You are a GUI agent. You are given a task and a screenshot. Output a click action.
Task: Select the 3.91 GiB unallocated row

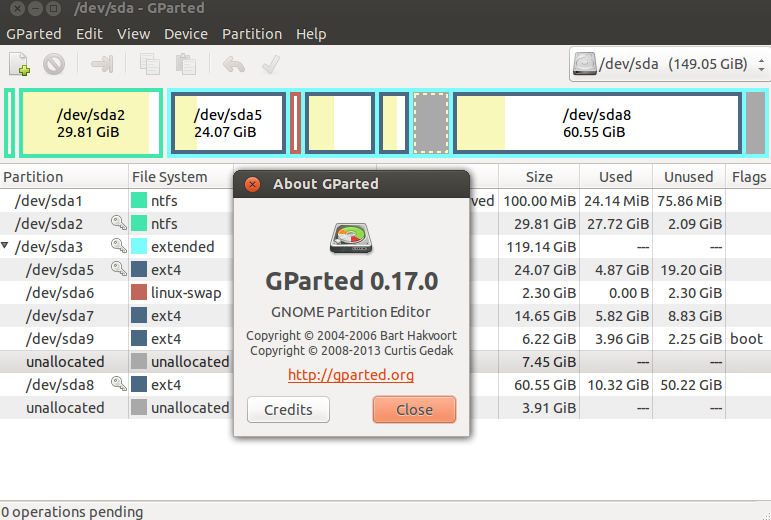coord(386,407)
